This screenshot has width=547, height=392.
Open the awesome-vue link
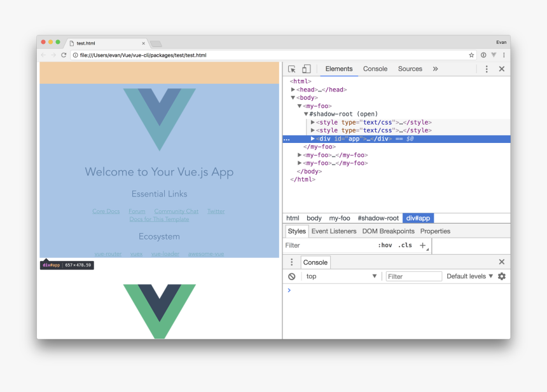click(206, 254)
